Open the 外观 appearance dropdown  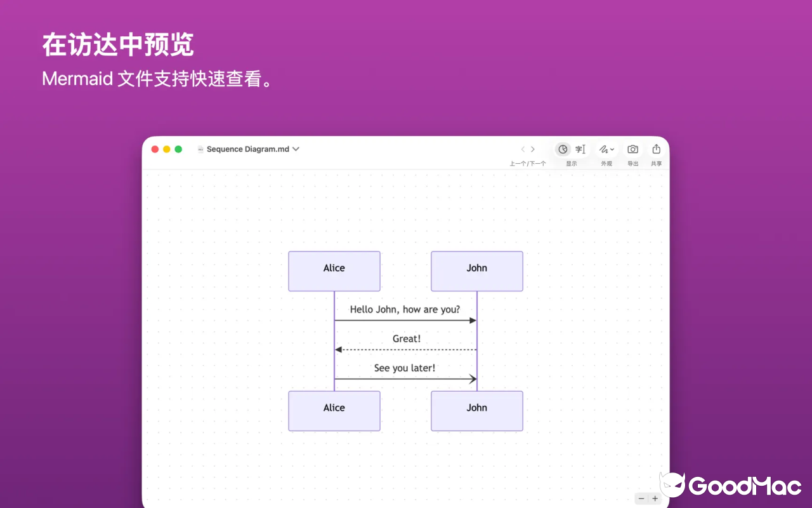coord(606,149)
